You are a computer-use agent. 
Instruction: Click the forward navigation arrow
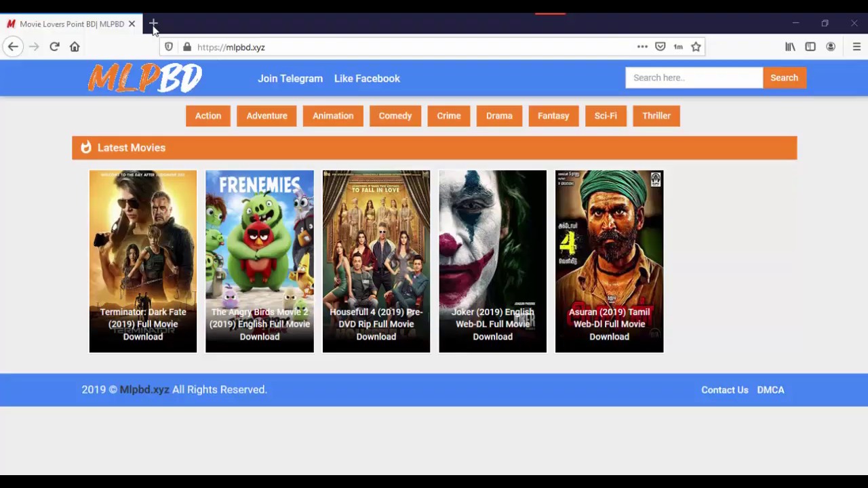[34, 47]
